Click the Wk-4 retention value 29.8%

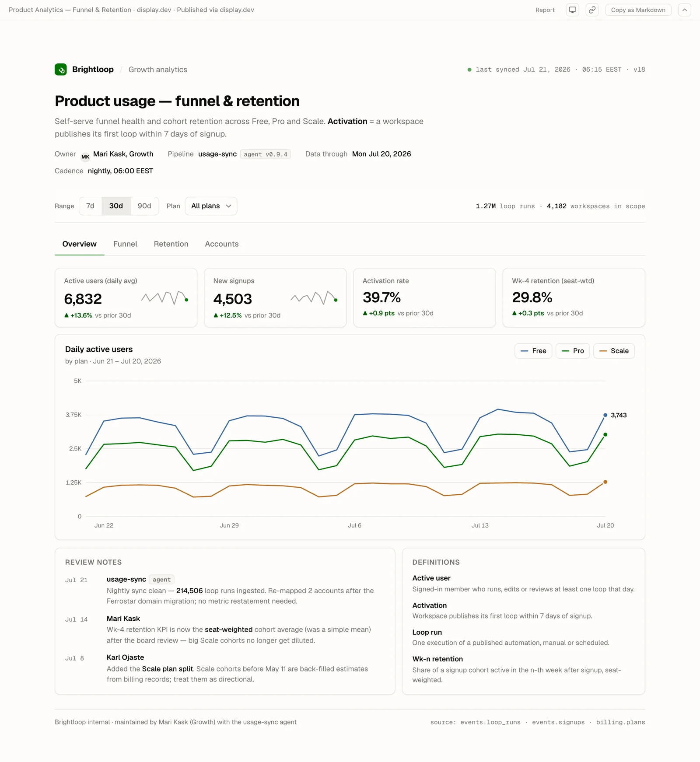[532, 297]
